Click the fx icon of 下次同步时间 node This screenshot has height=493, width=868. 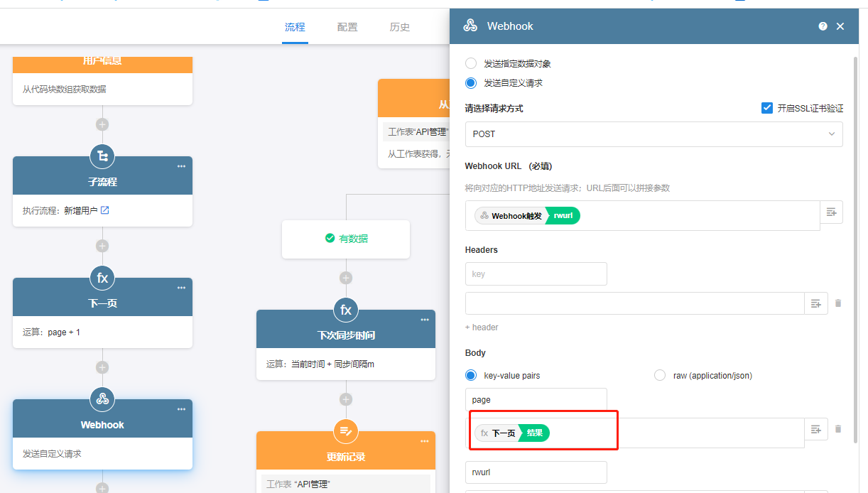tap(346, 310)
